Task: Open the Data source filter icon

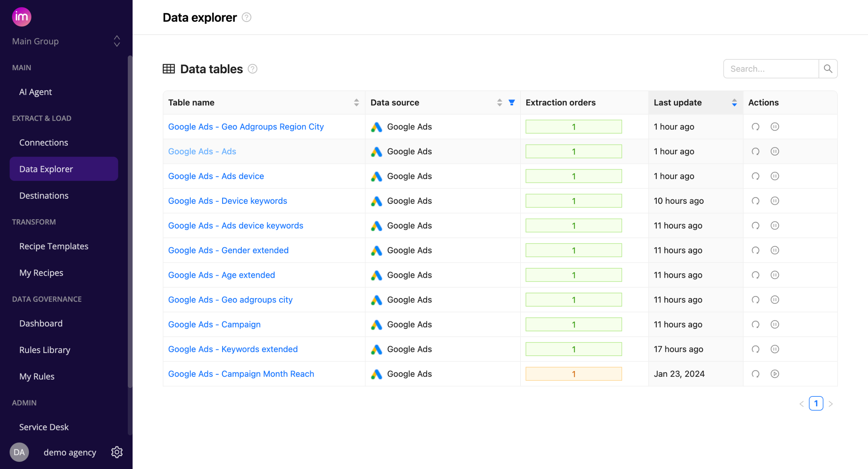Action: click(512, 102)
